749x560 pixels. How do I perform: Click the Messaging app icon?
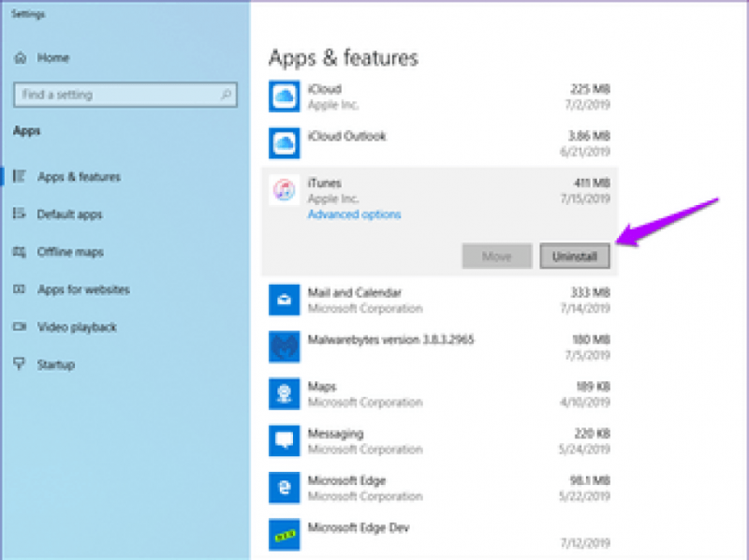point(285,440)
